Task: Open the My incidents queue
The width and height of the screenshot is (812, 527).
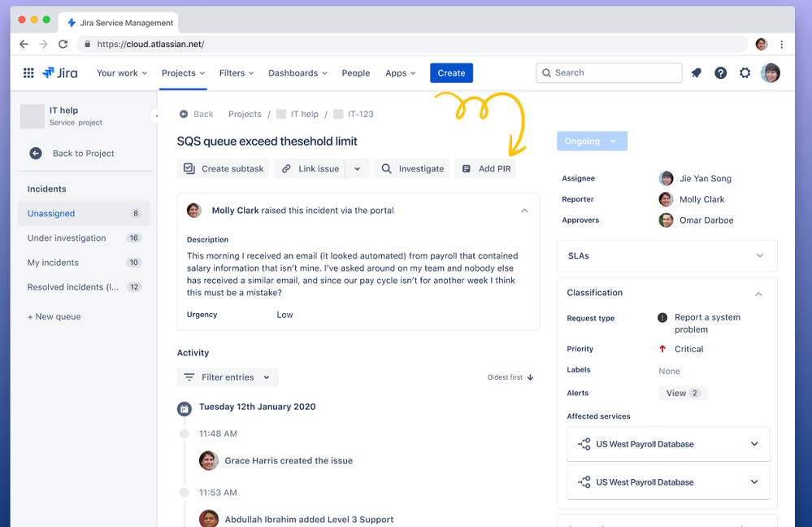Action: coord(84,262)
